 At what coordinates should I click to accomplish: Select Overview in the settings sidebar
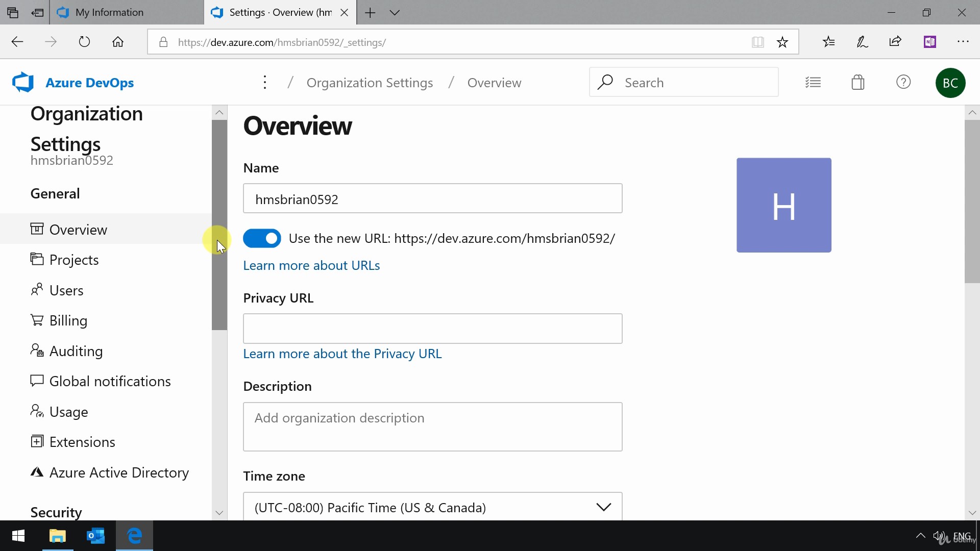[x=106, y=229]
